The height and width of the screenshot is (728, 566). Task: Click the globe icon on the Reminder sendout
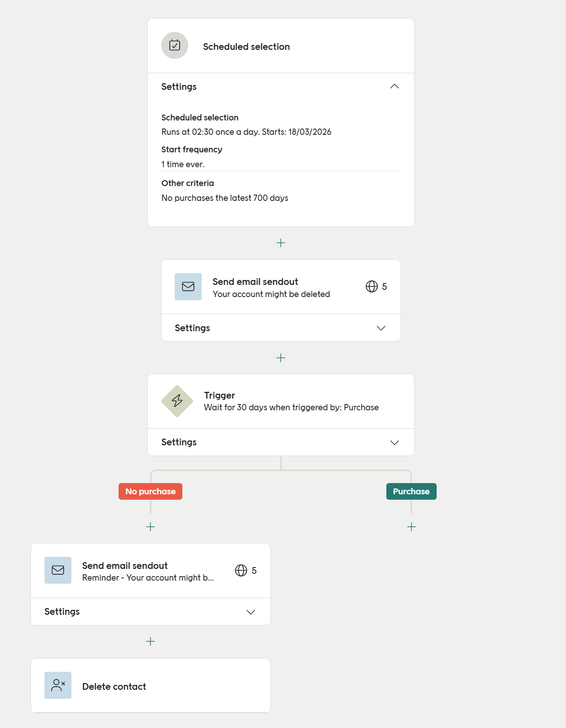(241, 571)
